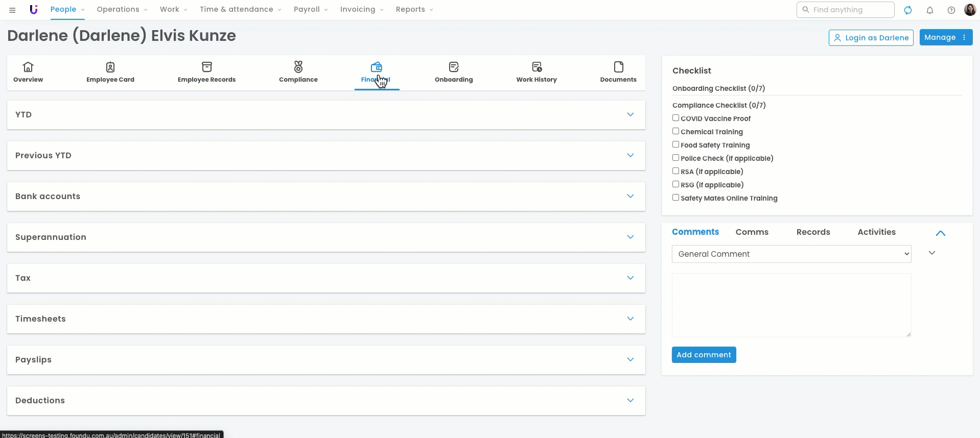Tick the Food Safety Training checkbox

click(675, 144)
